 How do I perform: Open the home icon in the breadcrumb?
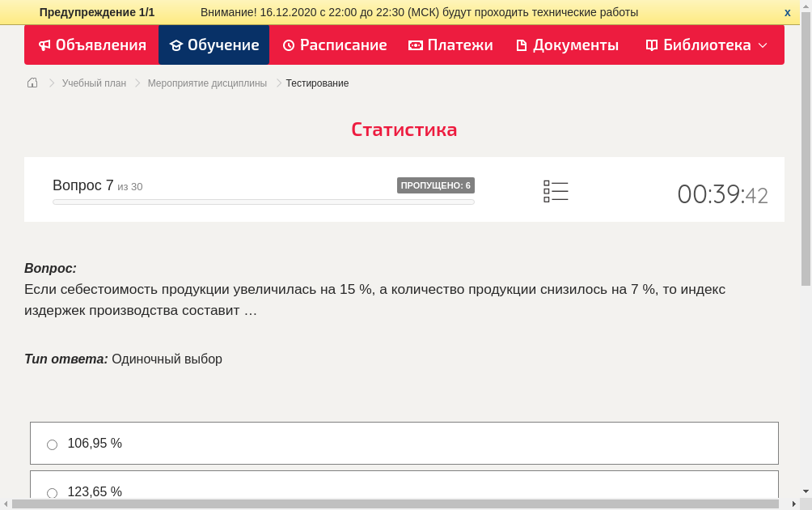(x=32, y=83)
